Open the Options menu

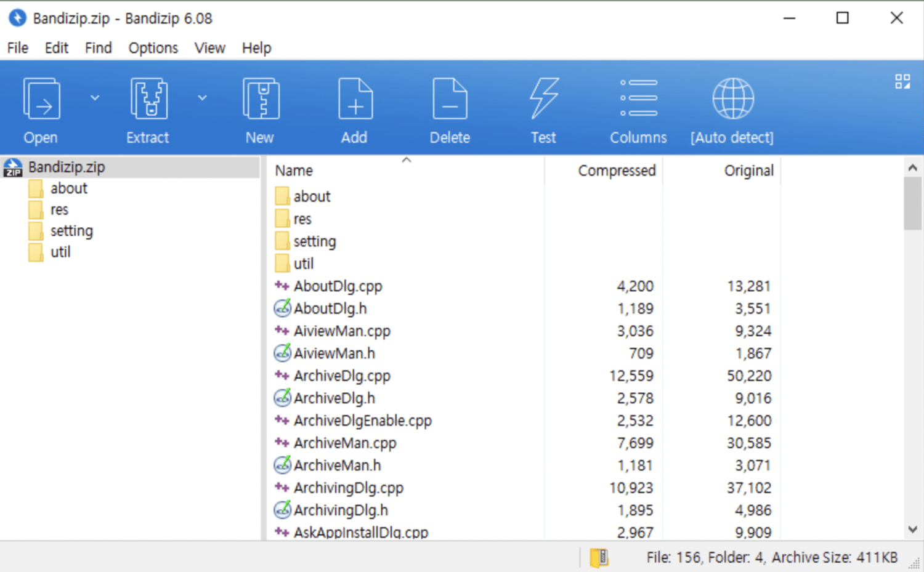[x=153, y=48]
